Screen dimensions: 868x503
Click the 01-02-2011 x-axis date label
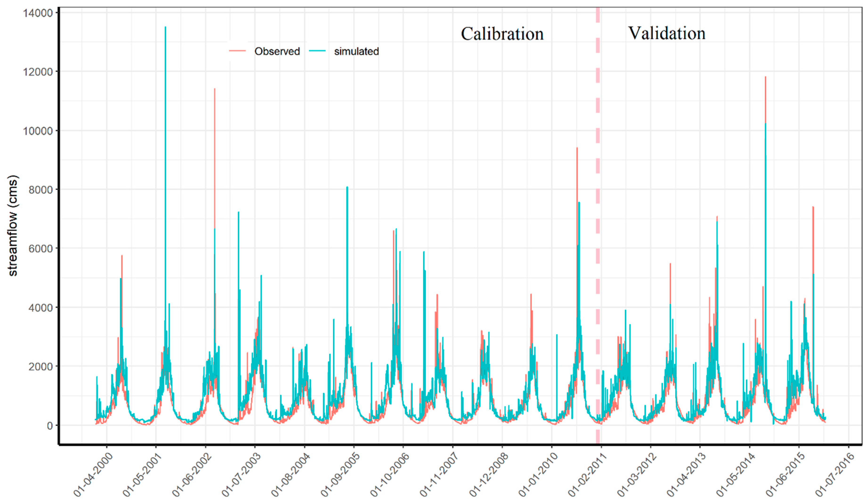[588, 474]
